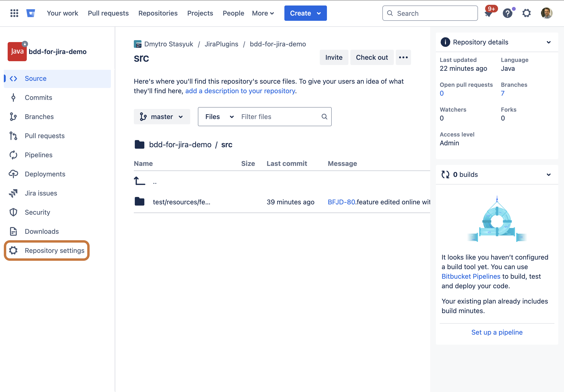Viewport: 564px width, 392px height.
Task: Click the magnifier icon in Filter files
Action: tap(324, 117)
